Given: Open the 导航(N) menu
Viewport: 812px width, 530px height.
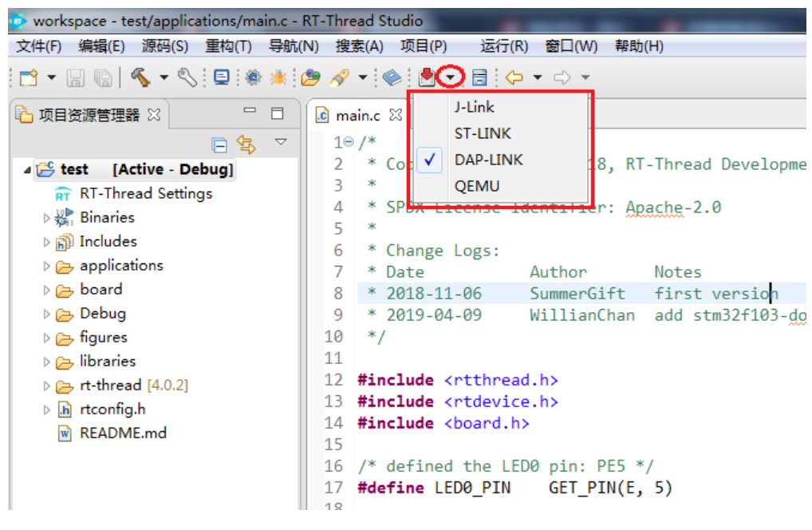Looking at the screenshot, I should click(x=294, y=46).
